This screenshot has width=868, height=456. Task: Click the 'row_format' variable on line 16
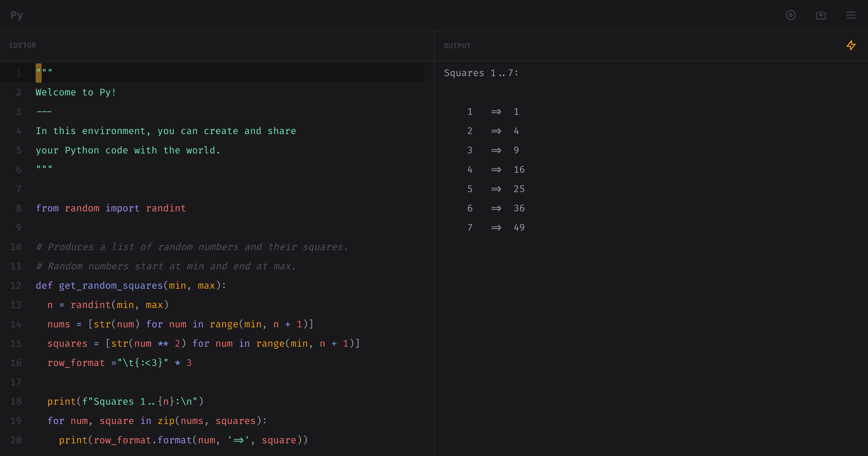coord(76,363)
